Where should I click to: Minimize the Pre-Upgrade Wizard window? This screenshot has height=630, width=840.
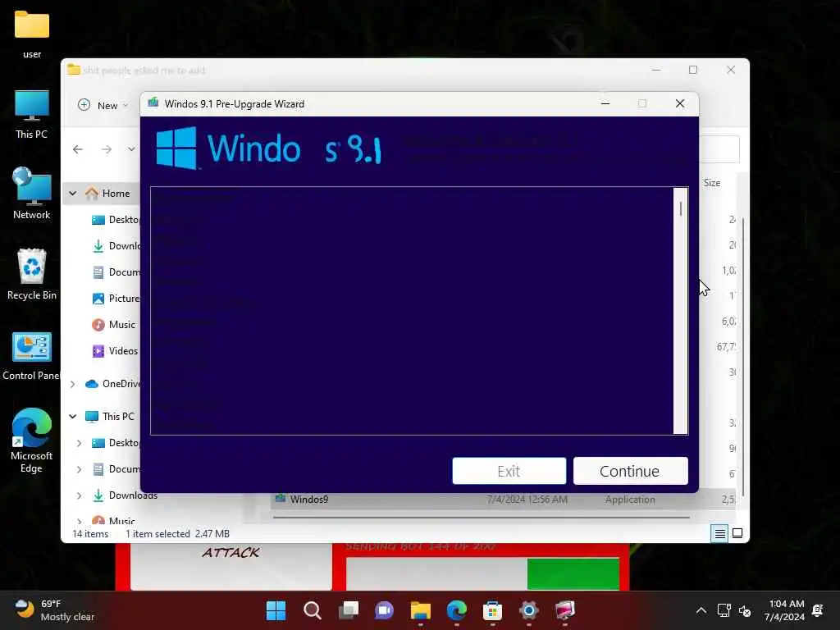605,103
